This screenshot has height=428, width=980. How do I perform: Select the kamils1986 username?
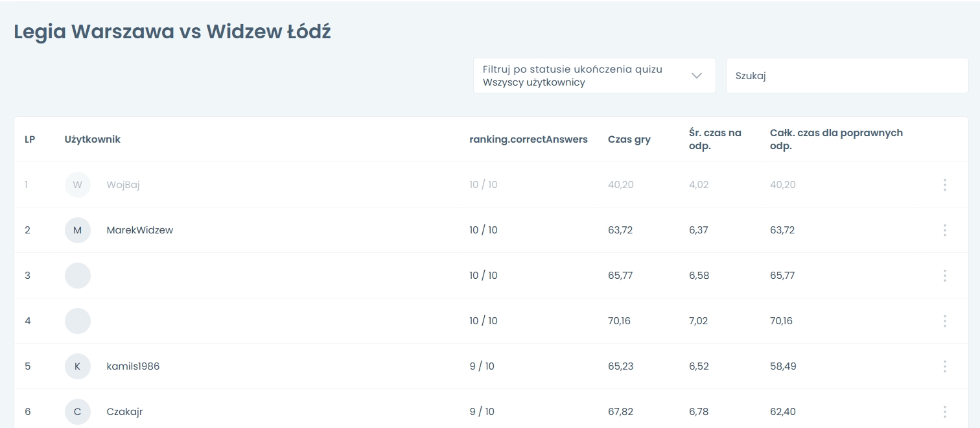[x=133, y=366]
